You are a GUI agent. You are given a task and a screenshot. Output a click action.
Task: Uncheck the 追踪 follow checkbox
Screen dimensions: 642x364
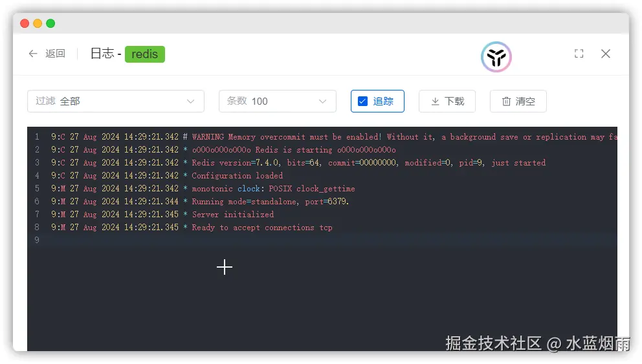[x=363, y=101]
